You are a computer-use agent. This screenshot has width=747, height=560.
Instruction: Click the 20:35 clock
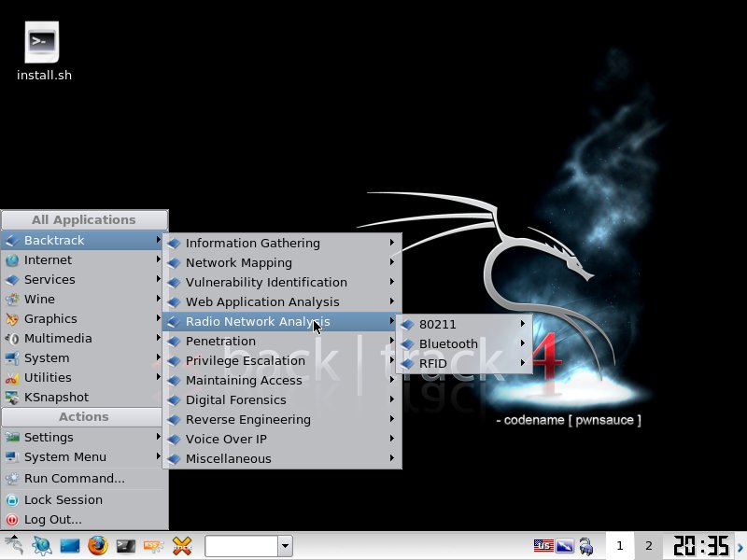701,546
